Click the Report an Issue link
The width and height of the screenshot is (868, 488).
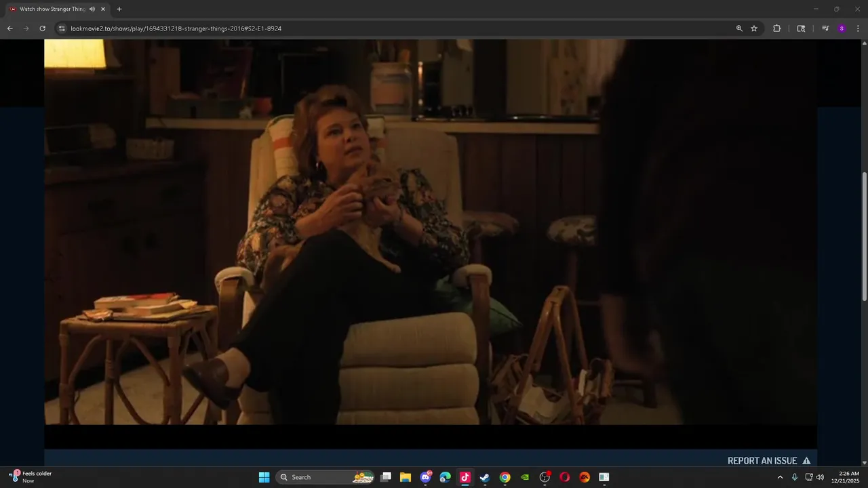click(769, 461)
